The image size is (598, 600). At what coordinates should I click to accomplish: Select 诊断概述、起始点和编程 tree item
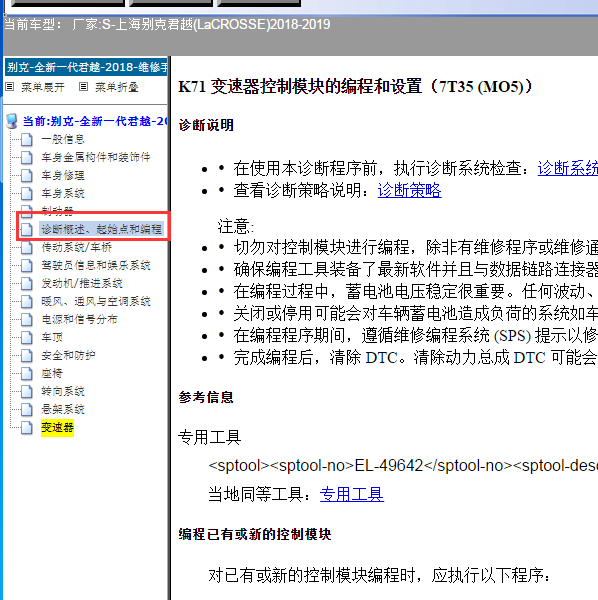point(101,229)
